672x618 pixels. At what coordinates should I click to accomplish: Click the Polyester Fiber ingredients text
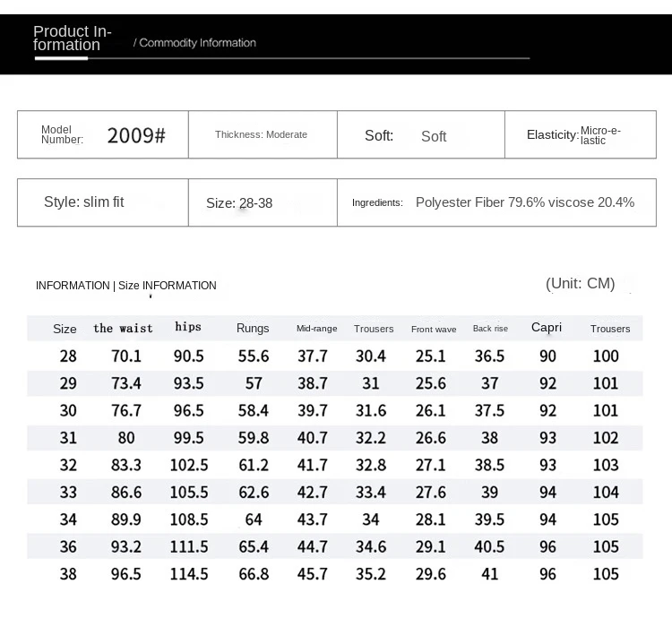click(x=524, y=202)
